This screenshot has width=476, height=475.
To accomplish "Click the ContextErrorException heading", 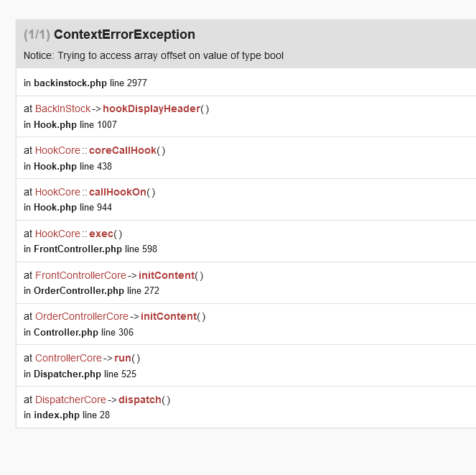I will pyautogui.click(x=124, y=34).
